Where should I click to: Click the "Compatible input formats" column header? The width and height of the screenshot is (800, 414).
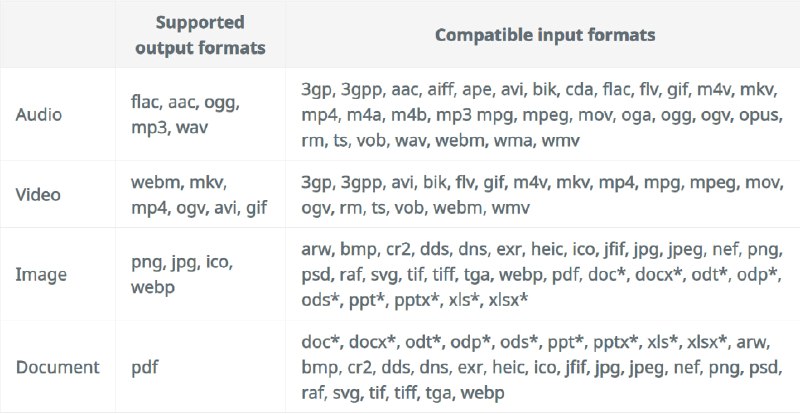click(545, 34)
